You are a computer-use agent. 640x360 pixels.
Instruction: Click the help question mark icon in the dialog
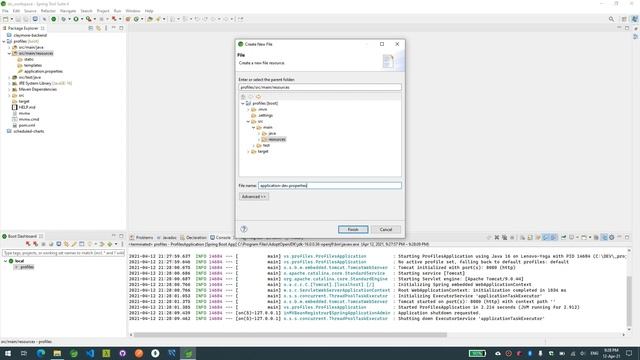[x=244, y=229]
